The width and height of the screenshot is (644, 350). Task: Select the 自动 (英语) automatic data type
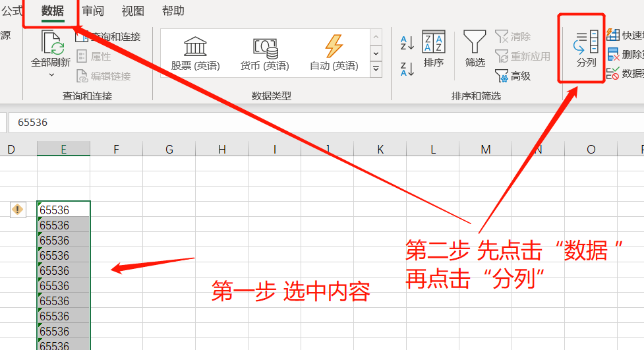(x=334, y=53)
